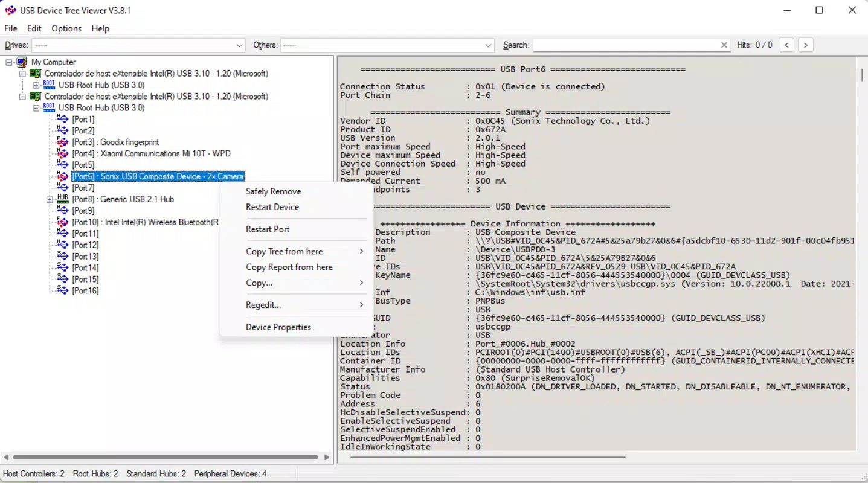
Task: Click inside the Search input field
Action: 625,45
